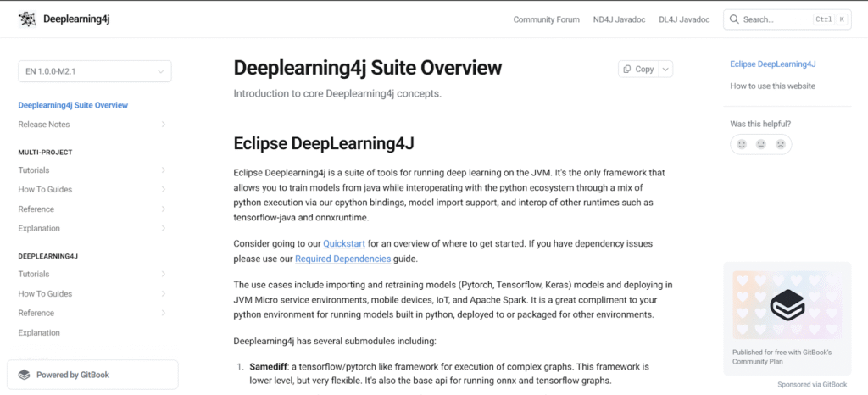Image resolution: width=868 pixels, height=395 pixels.
Task: Expand How To Guides chevron under Deeplearning4j section
Action: (164, 293)
